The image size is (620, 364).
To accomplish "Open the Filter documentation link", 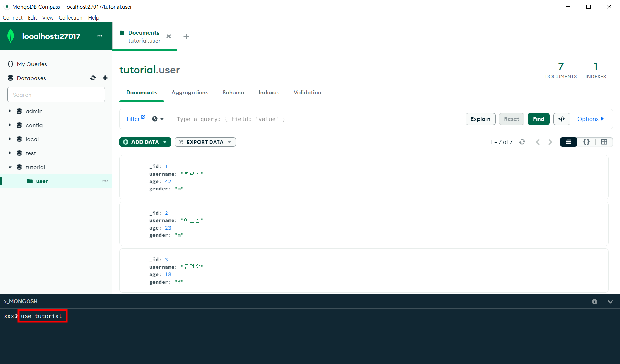I will click(x=136, y=118).
